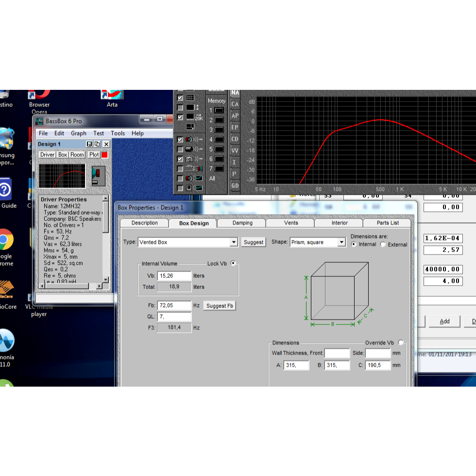Click the speaker box diagram icon
The width and height of the screenshot is (476, 476).
coord(98,176)
